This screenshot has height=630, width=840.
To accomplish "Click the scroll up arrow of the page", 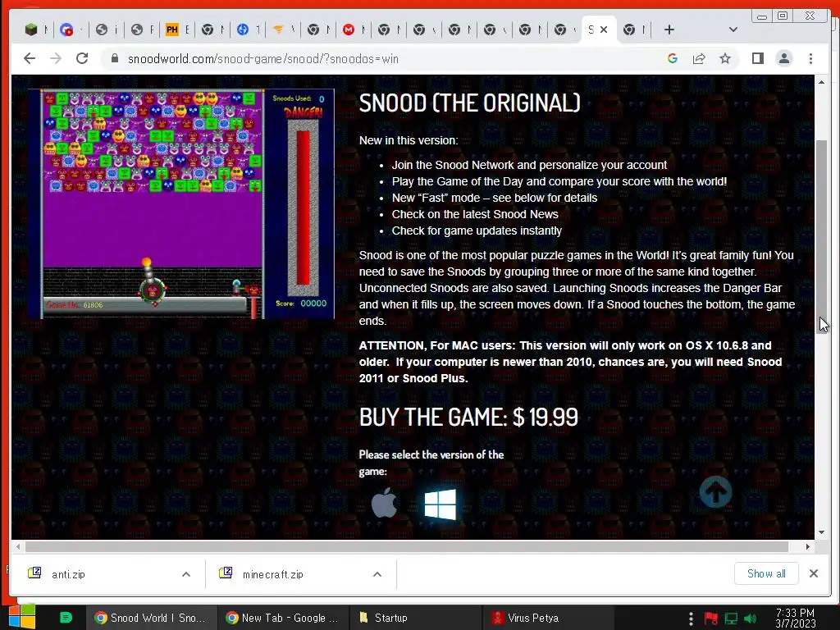I will (822, 82).
